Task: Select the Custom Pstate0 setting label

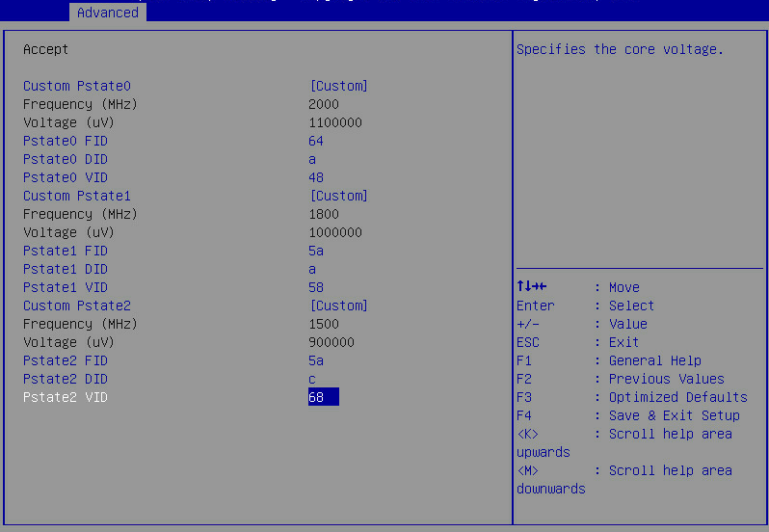Action: pyautogui.click(x=77, y=86)
